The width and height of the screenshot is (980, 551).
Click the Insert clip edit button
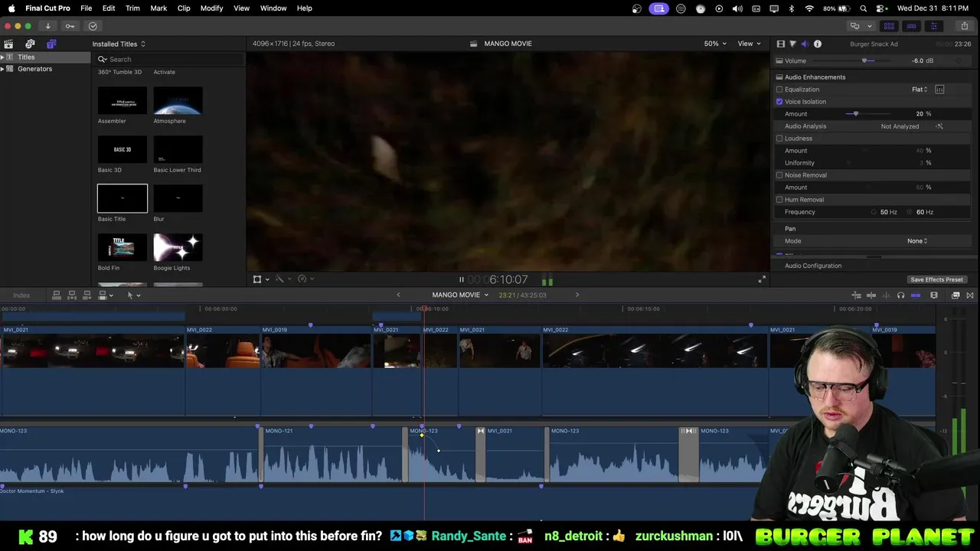pos(72,295)
